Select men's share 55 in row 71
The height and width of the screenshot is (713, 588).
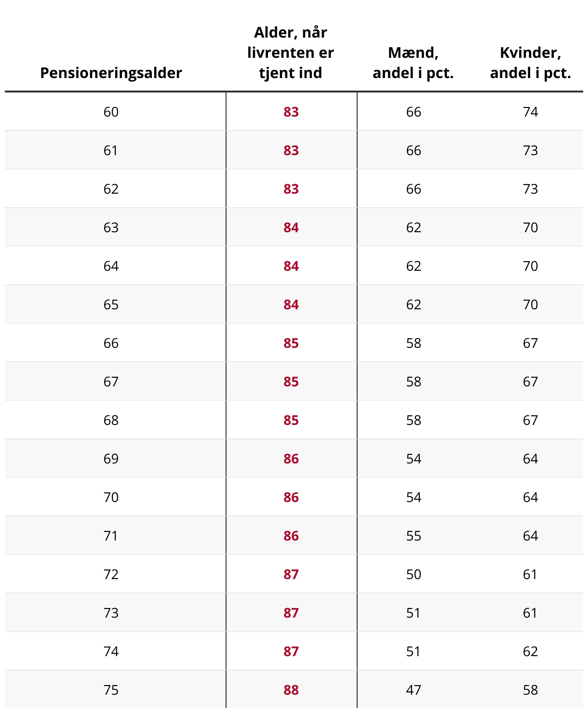click(x=414, y=536)
